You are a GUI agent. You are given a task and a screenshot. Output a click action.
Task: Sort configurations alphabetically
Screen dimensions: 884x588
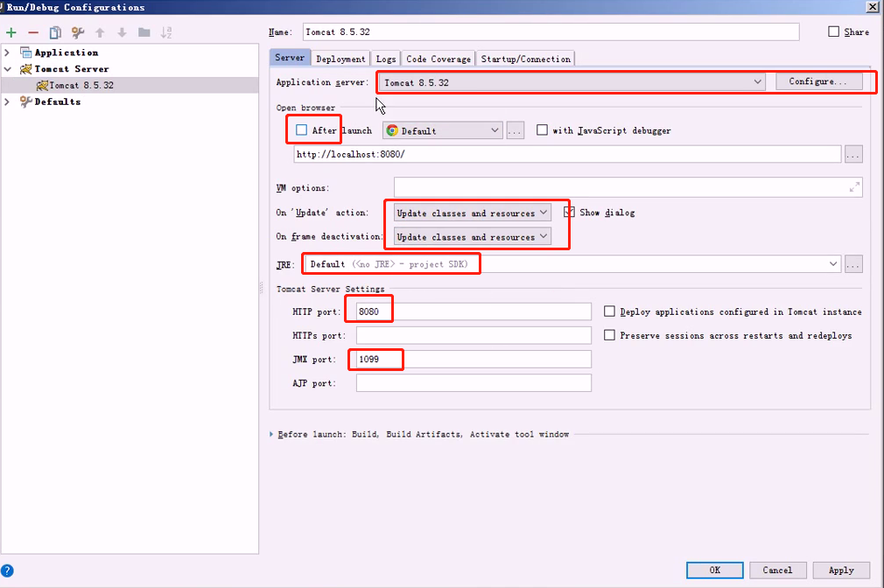pyautogui.click(x=165, y=32)
